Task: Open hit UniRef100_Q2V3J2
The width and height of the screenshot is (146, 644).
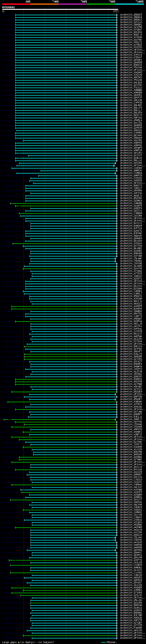Action: click(x=131, y=22)
